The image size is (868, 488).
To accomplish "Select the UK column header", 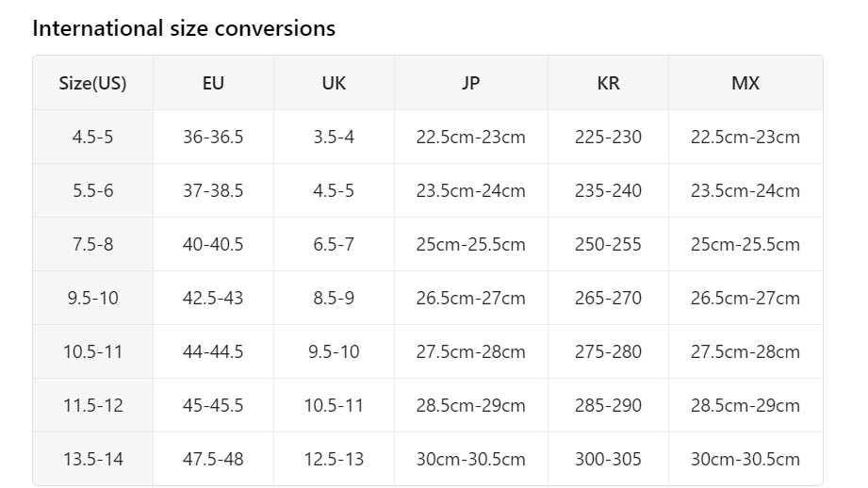I will pyautogui.click(x=334, y=83).
